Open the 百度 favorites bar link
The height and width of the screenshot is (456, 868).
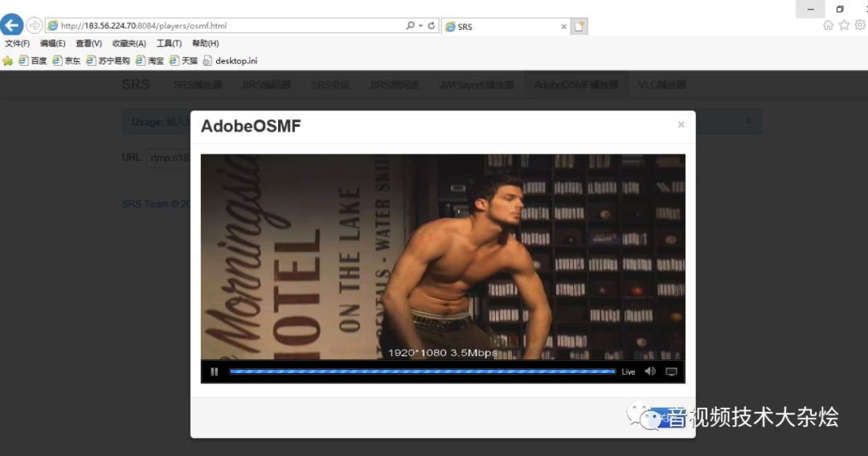33,60
